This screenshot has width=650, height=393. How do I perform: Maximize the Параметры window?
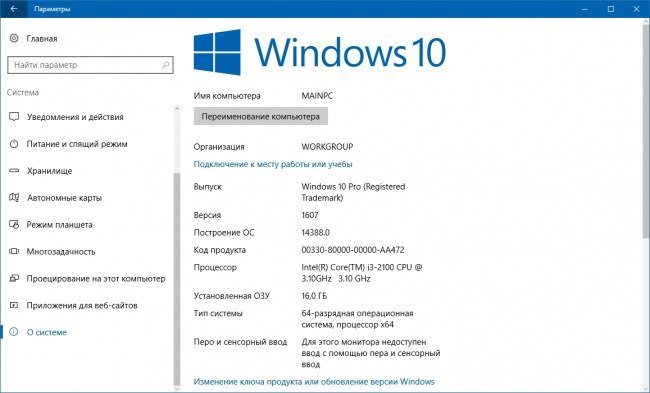coord(611,9)
